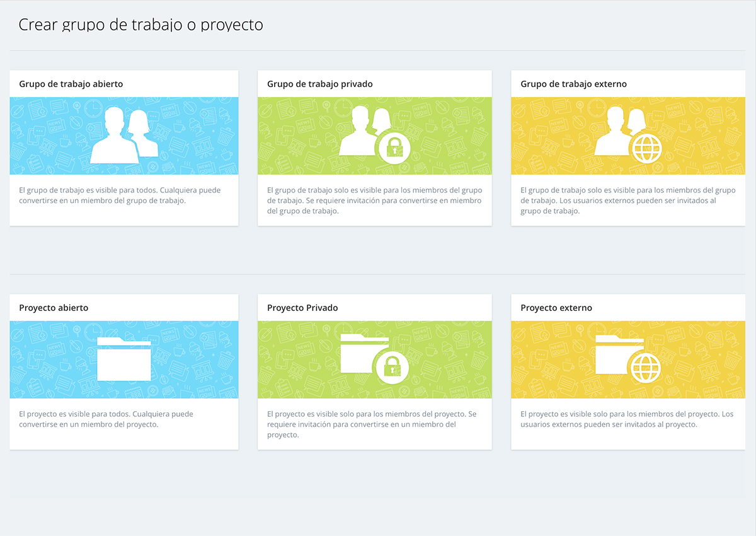This screenshot has height=536, width=756.
Task: Choose the 'Grupo de trabajo externo' title
Action: coord(573,84)
